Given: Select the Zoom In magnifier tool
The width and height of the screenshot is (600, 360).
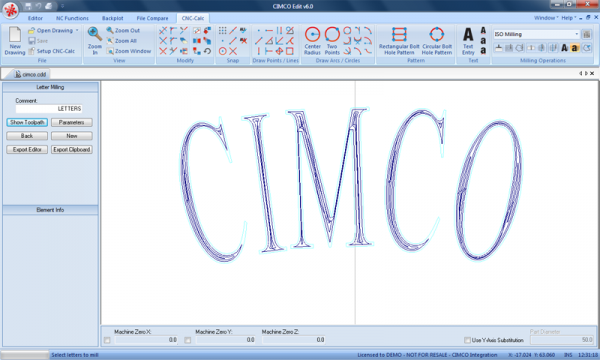Looking at the screenshot, I should point(95,34).
